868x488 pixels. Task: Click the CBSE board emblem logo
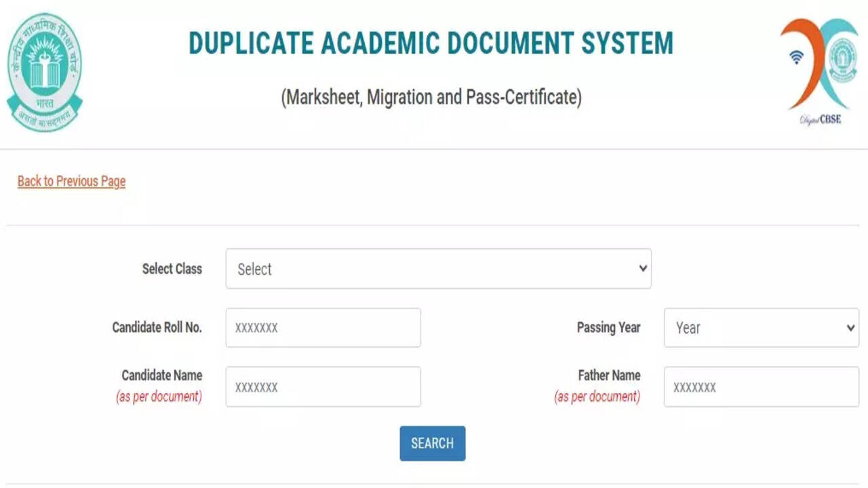[x=45, y=73]
